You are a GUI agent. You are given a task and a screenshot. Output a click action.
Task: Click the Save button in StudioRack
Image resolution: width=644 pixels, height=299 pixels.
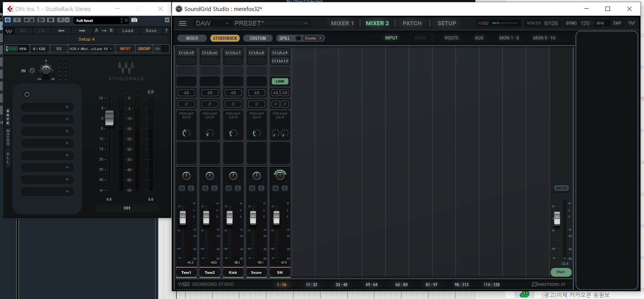[x=151, y=31]
